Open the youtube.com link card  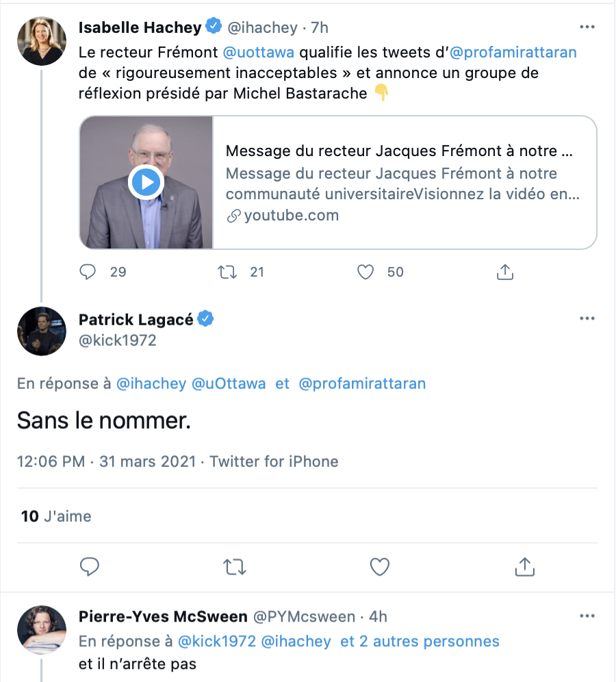(338, 182)
